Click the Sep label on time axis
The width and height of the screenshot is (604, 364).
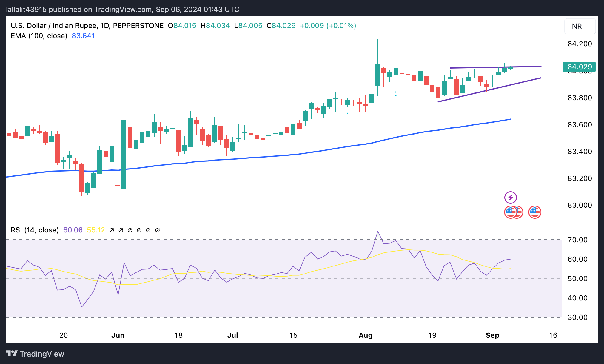click(x=492, y=335)
